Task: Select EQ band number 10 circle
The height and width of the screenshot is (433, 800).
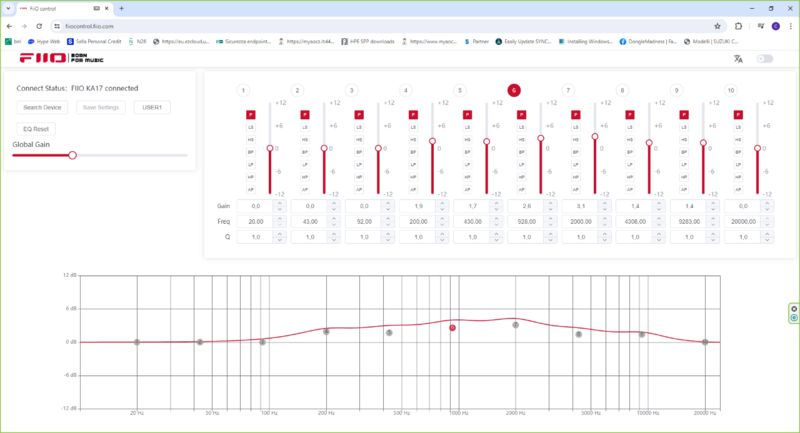Action: [x=730, y=90]
